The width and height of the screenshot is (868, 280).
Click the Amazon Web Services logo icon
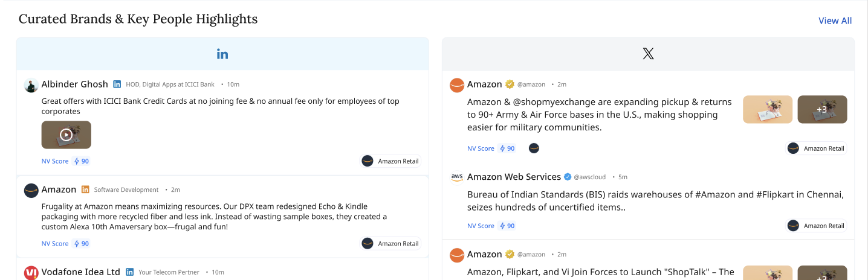[457, 177]
